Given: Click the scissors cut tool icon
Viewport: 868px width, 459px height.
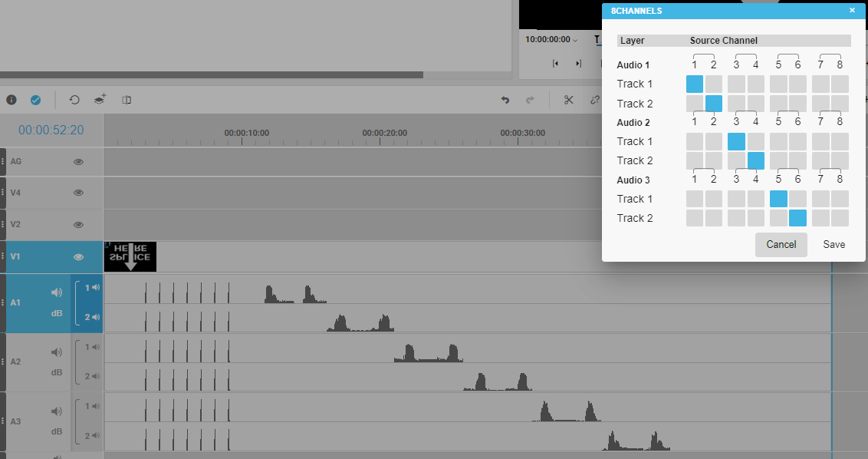Looking at the screenshot, I should 568,100.
